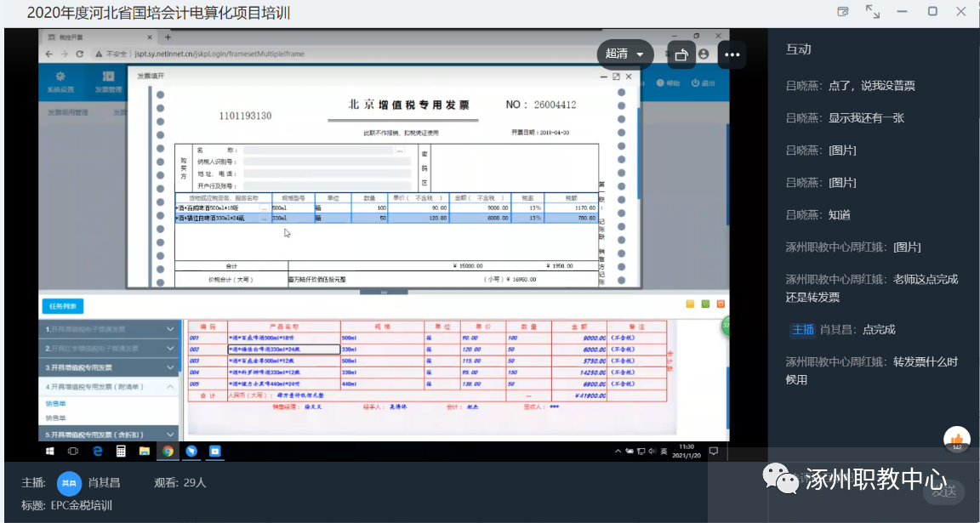This screenshot has height=523, width=980.
Task: Click the 纳税人识别号 input field
Action: 327,162
